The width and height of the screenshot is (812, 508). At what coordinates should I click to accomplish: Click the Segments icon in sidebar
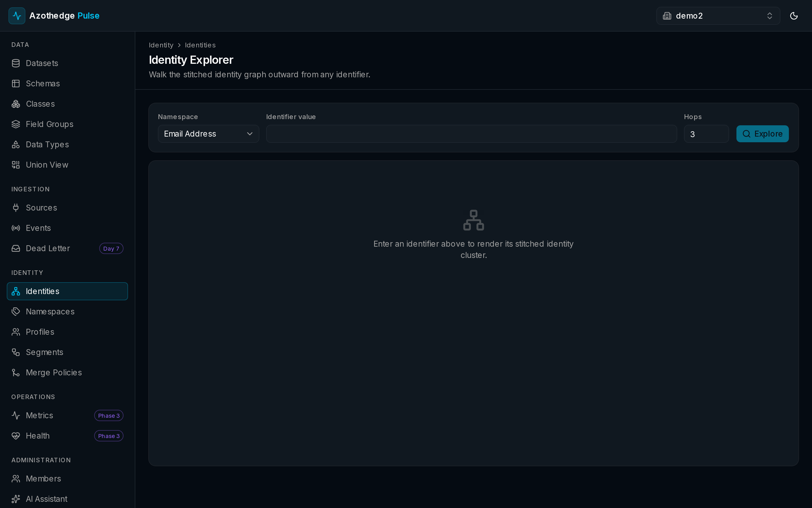pyautogui.click(x=16, y=352)
